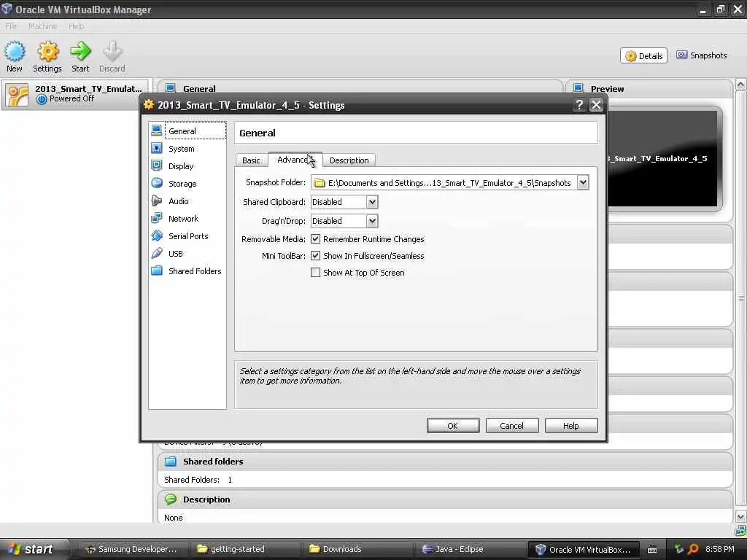
Task: Click the Shared Folders: 1 detail text
Action: [198, 480]
